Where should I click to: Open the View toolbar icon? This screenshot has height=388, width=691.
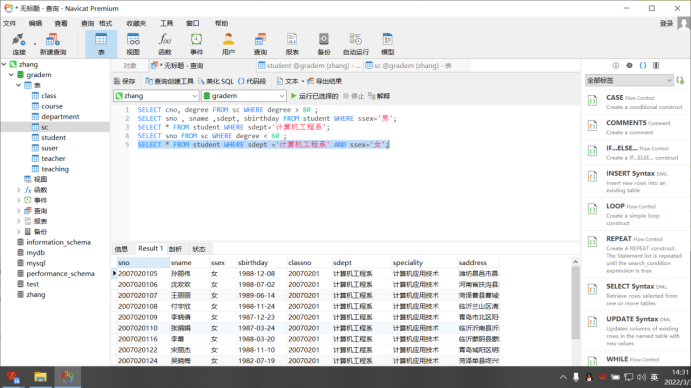[133, 44]
